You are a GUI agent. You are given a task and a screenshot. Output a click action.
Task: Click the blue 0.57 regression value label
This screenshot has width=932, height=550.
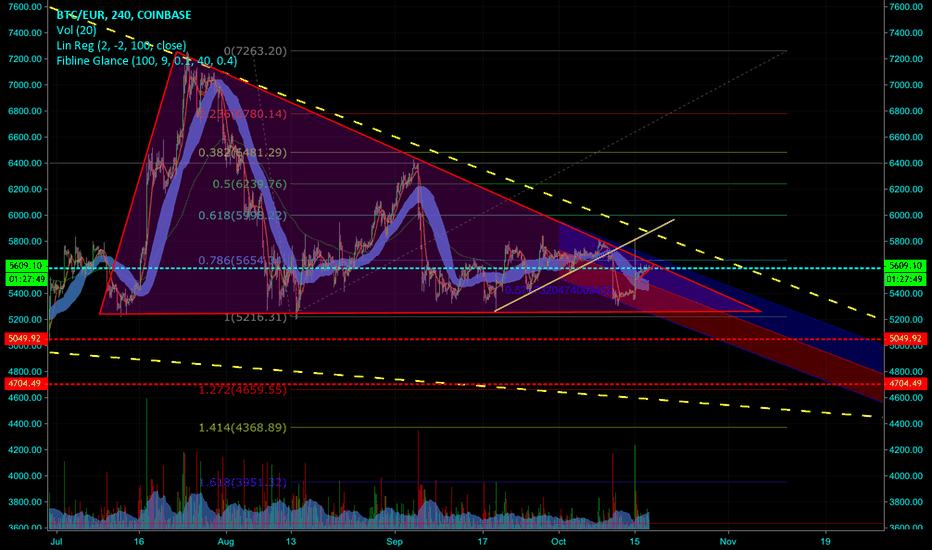click(559, 290)
